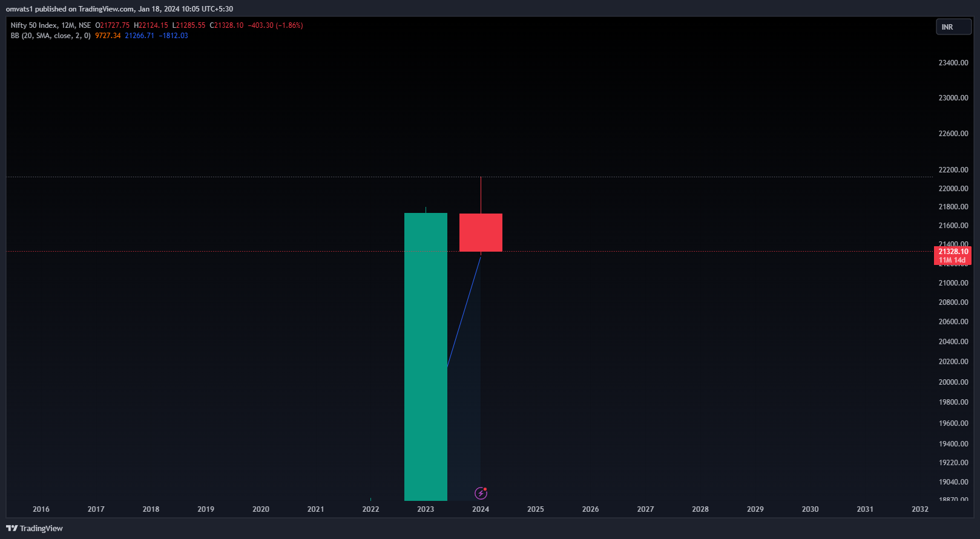Click the BB (20, SMA, close, 2, 0) indicator label

(51, 36)
